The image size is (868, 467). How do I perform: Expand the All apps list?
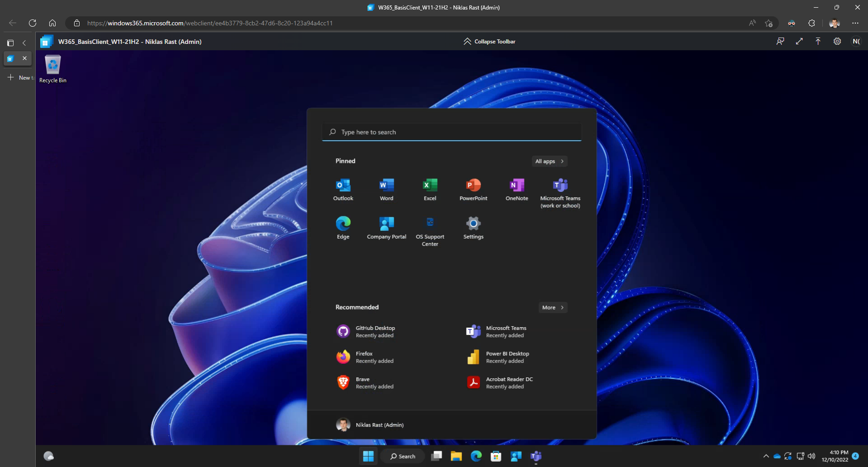tap(549, 162)
